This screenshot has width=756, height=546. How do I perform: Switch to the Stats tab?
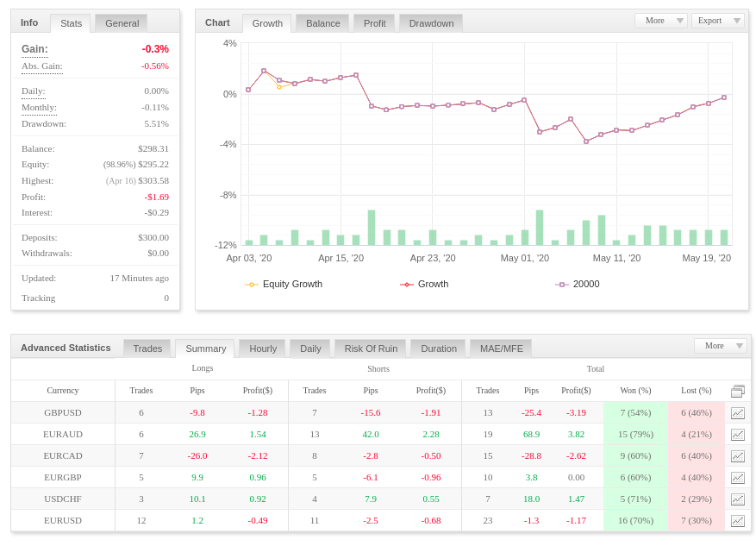pyautogui.click(x=71, y=23)
